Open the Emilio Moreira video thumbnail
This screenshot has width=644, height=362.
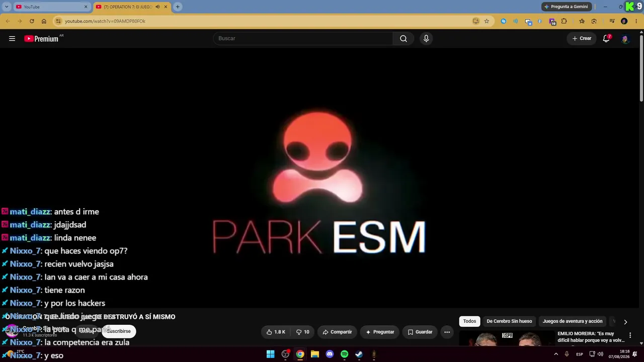point(507,338)
